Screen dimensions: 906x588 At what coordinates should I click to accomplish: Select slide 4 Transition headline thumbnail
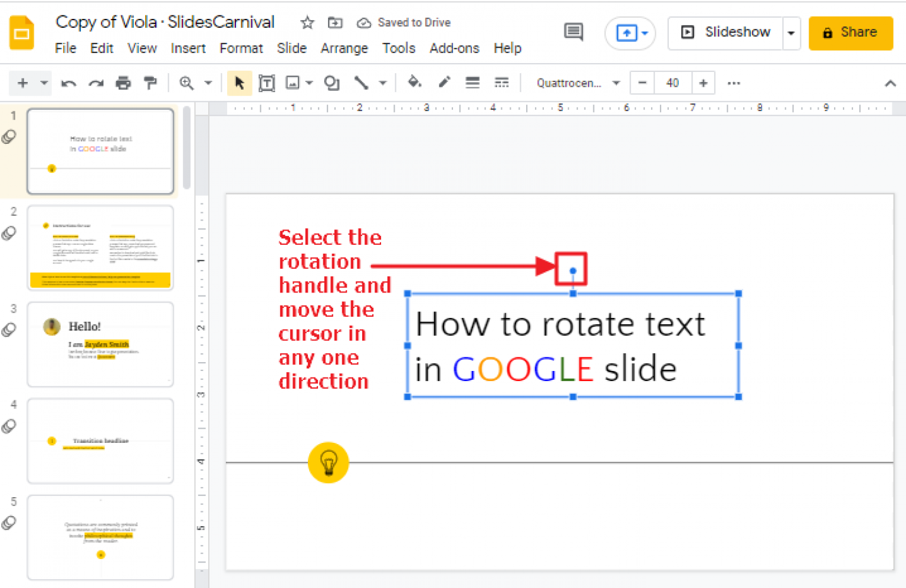coord(100,441)
